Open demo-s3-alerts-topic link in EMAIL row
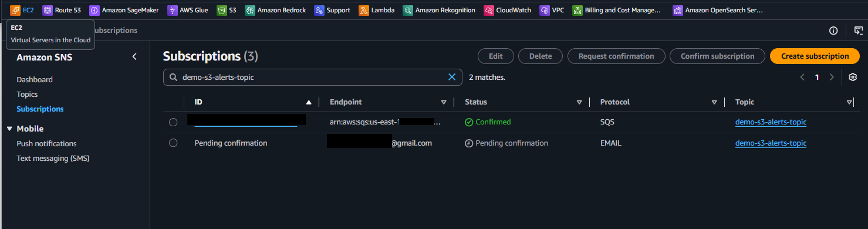Screen dimensions: 868x229 771,143
